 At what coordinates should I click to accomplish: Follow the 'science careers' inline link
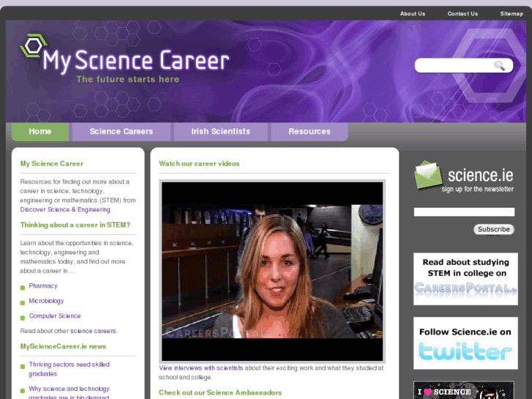coord(94,331)
